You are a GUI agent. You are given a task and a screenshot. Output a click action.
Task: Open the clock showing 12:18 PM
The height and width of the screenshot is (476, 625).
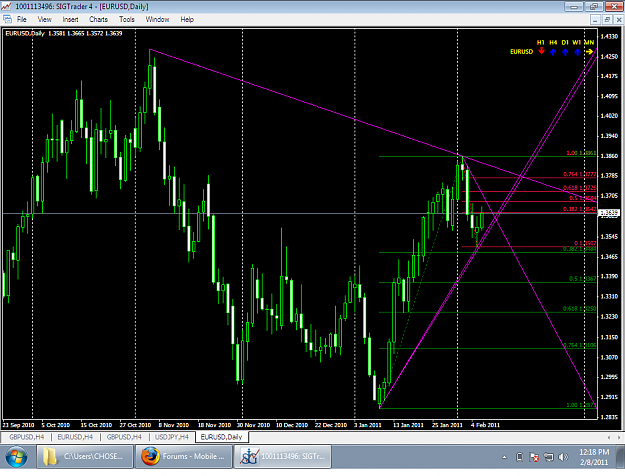tap(594, 457)
